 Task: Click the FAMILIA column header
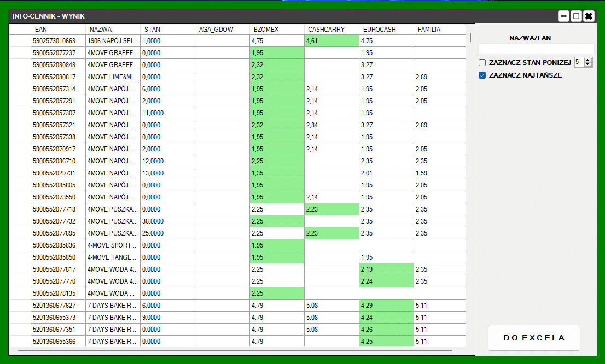click(x=439, y=30)
